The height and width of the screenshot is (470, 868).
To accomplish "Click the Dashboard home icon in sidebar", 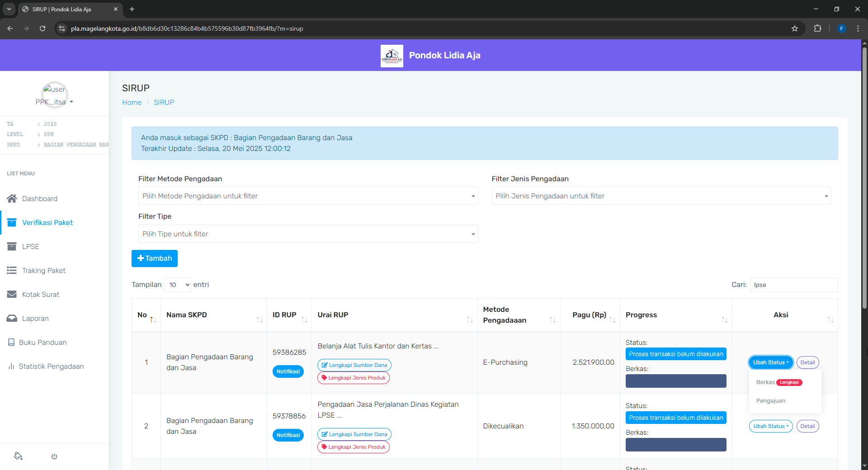I will [x=12, y=198].
